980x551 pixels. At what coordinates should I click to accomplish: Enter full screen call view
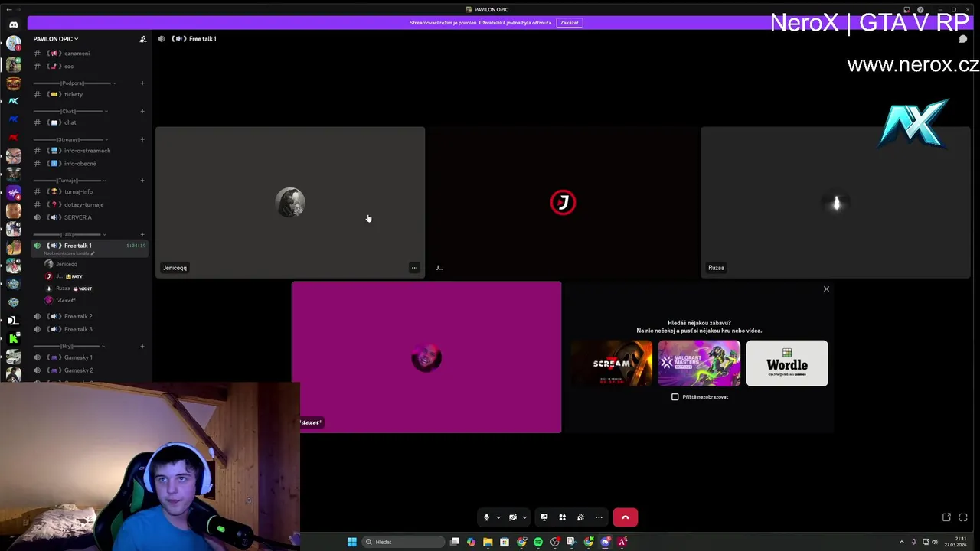[963, 517]
